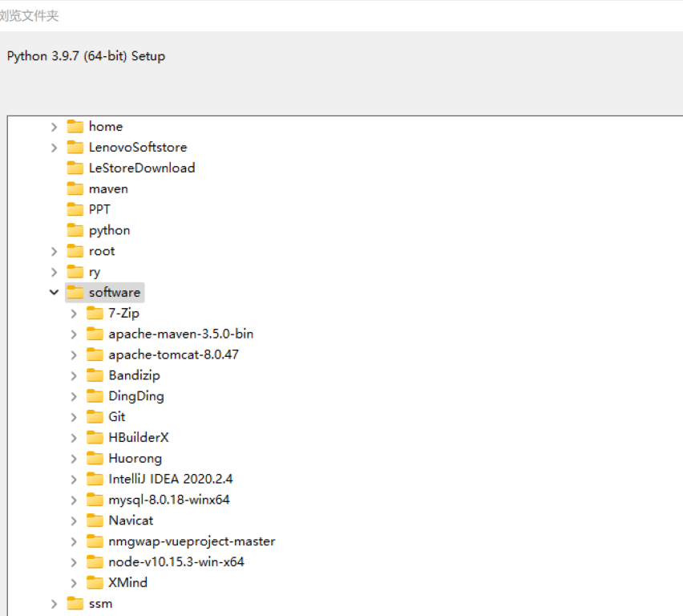Select the Bandizip folder name

tap(134, 376)
